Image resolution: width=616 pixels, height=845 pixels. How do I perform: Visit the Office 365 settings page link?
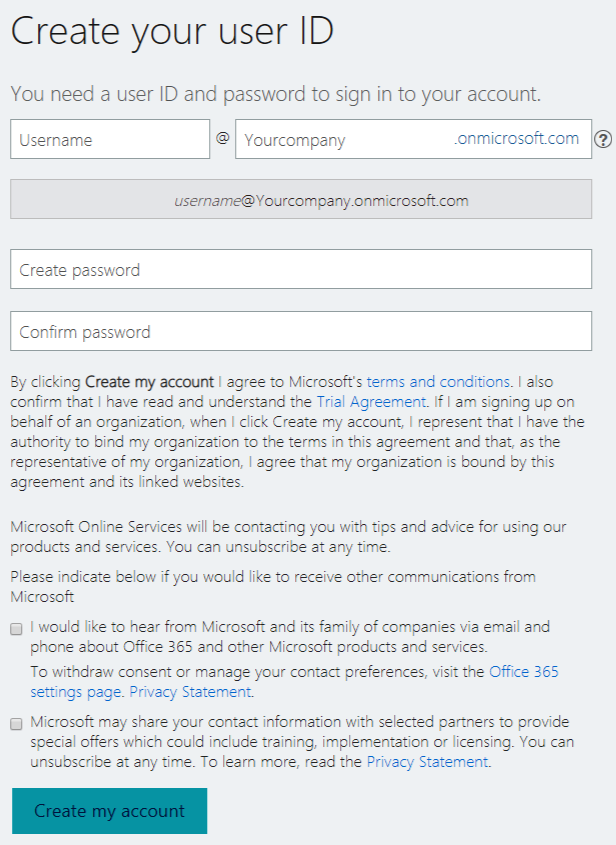tap(294, 682)
